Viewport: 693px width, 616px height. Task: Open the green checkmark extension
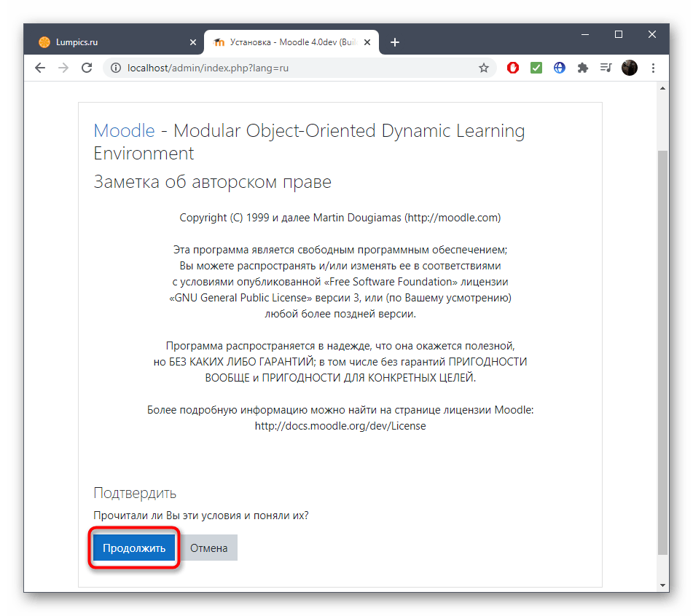click(x=536, y=68)
